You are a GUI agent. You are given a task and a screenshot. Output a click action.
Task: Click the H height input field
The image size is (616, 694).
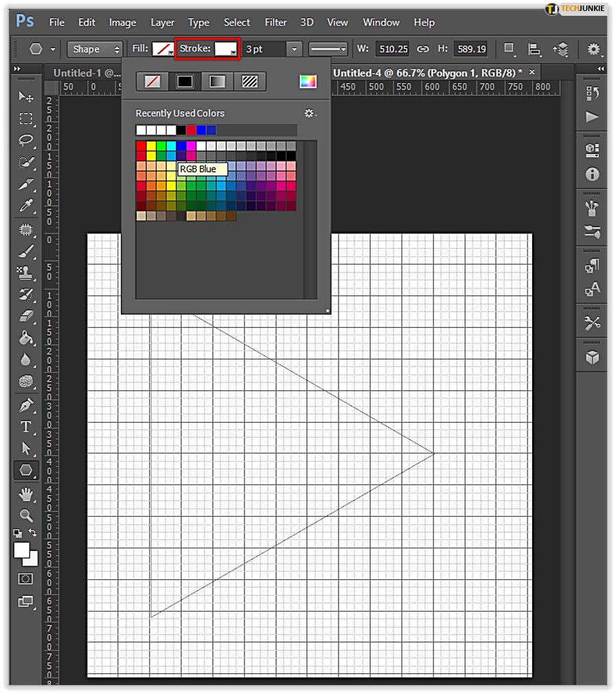click(x=471, y=49)
